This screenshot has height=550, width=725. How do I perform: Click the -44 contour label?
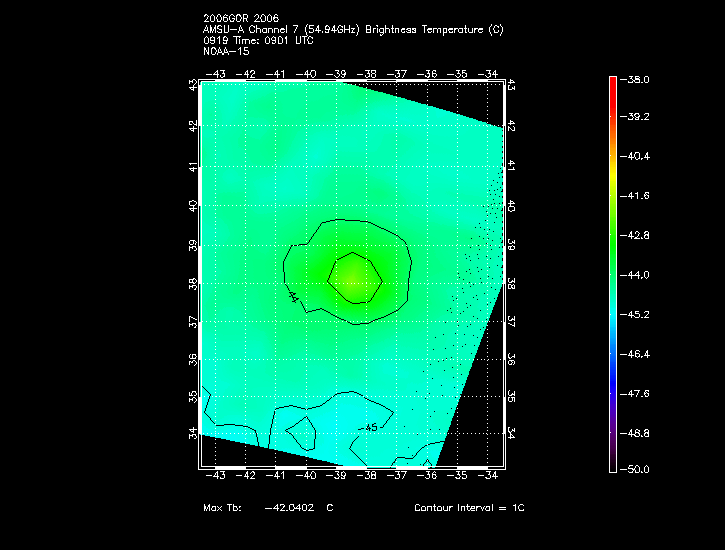coord(292,297)
